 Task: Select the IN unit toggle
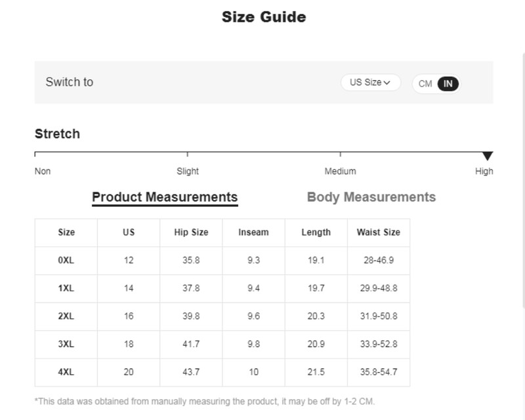[448, 83]
